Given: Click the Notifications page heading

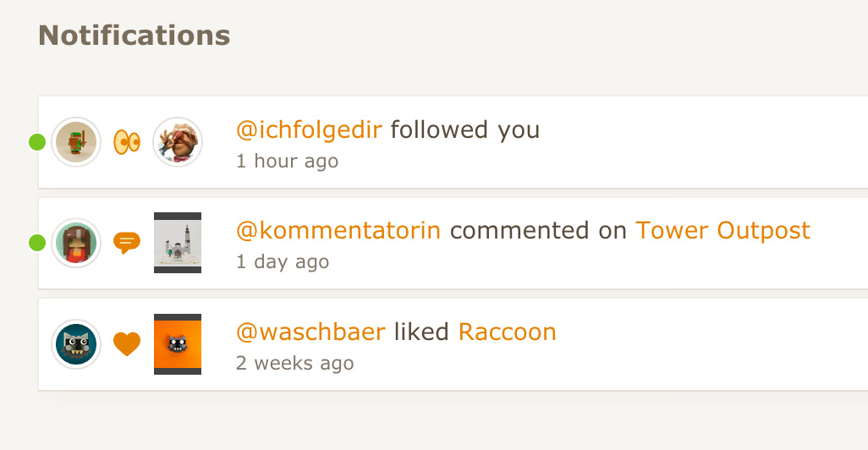Looking at the screenshot, I should click(134, 36).
